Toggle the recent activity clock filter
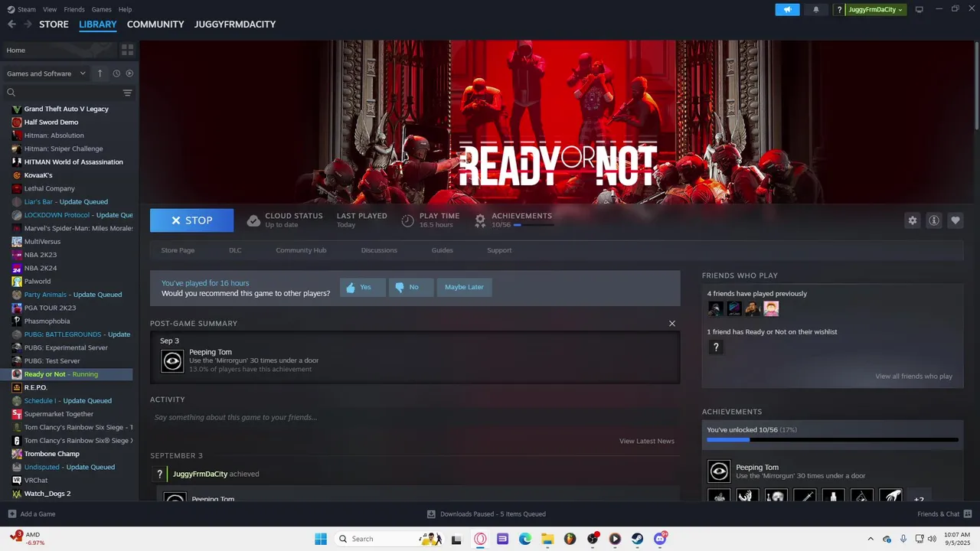The height and width of the screenshot is (551, 980). (x=116, y=73)
